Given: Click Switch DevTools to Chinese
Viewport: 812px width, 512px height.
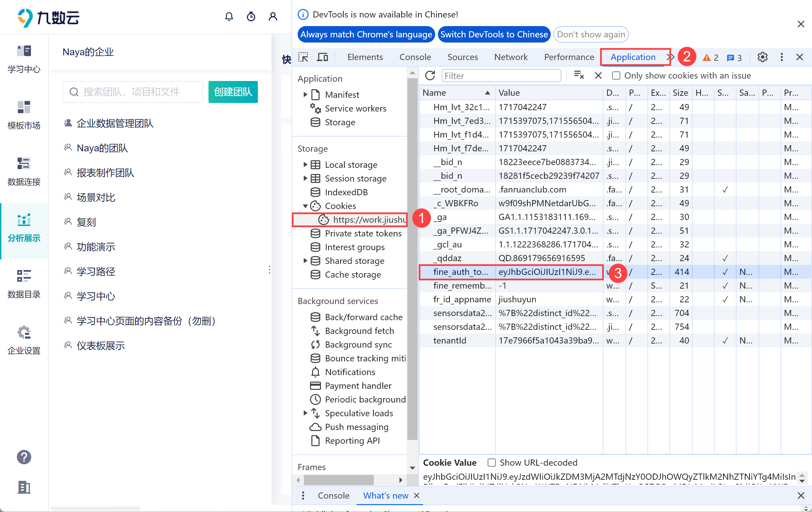Looking at the screenshot, I should pos(494,34).
